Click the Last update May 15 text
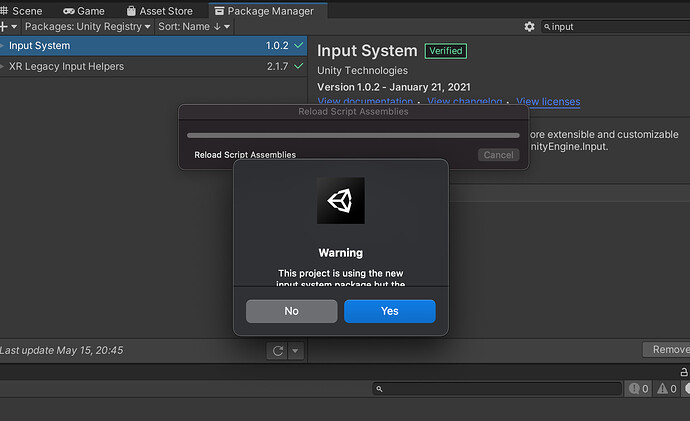This screenshot has width=690, height=421. tap(62, 351)
